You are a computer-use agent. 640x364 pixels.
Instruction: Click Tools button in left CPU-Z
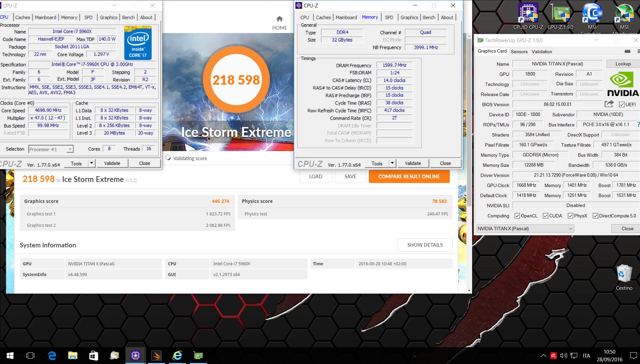click(76, 163)
